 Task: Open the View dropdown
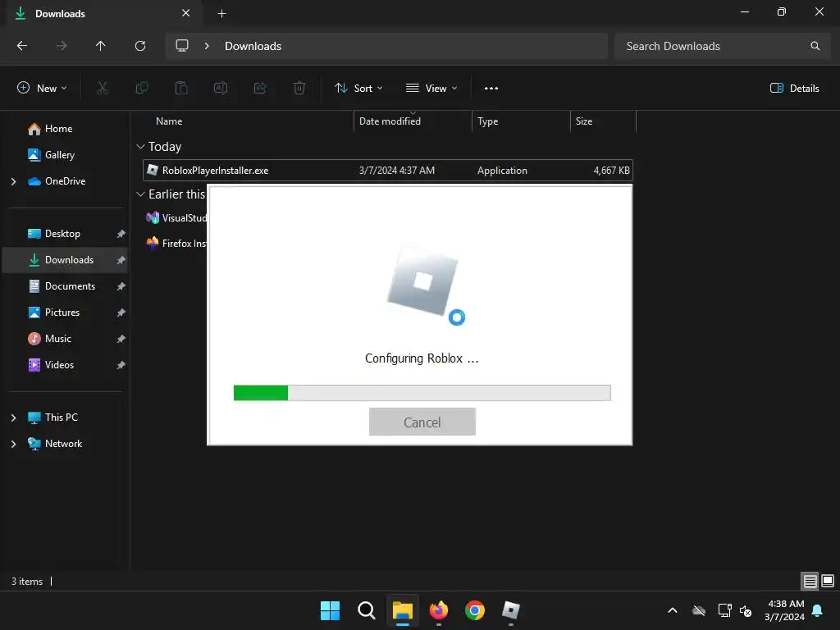(431, 89)
